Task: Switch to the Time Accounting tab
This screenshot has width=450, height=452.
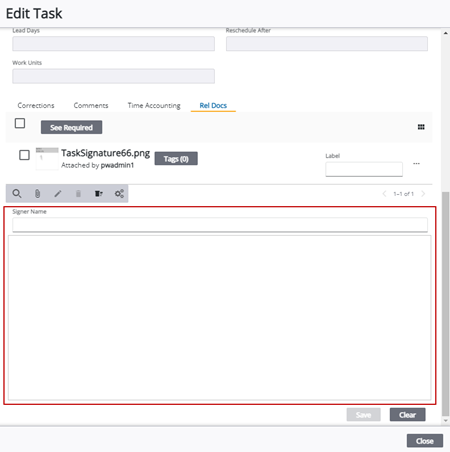Action: (x=154, y=106)
